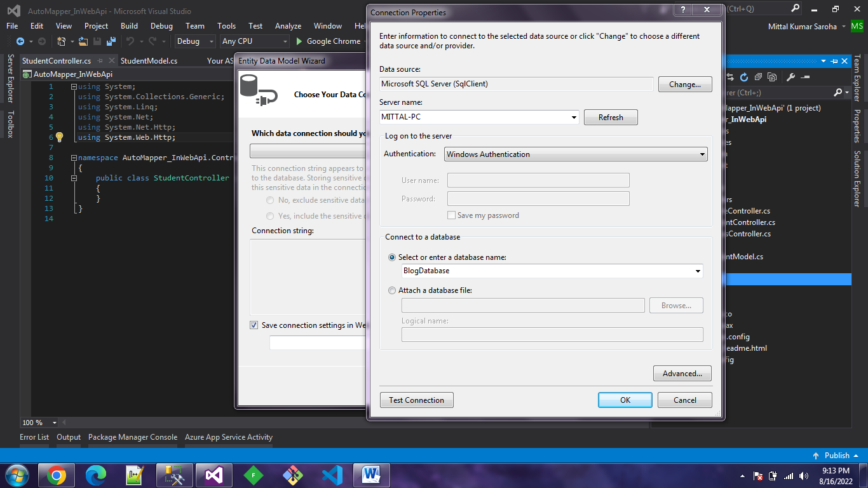Screen dimensions: 868x488
Task: Pin the Solution Explorer panel with pushpin icon
Action: pyautogui.click(x=833, y=61)
